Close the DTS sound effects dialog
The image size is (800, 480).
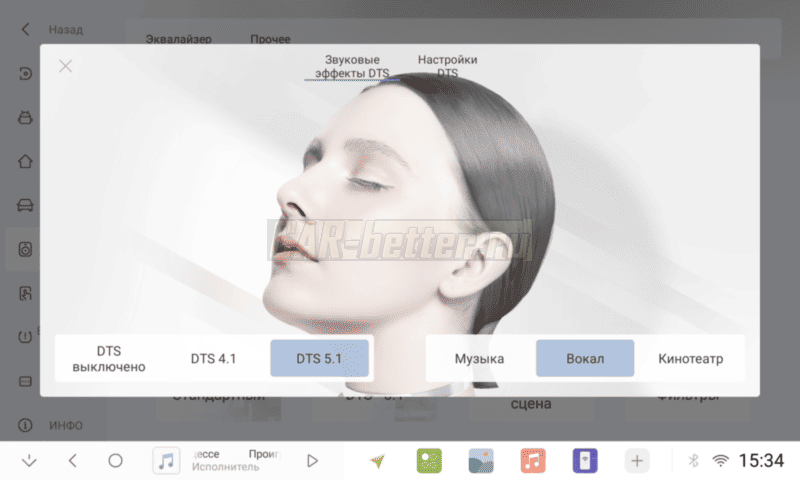tap(66, 67)
